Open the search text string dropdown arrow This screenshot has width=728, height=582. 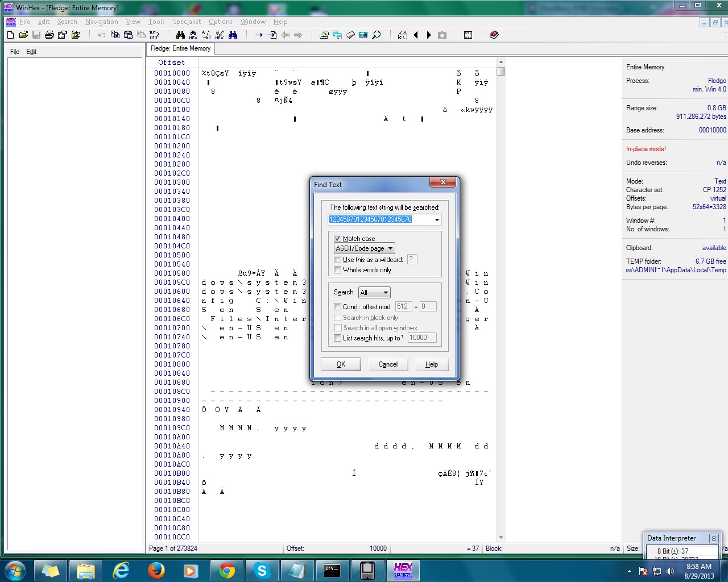437,219
